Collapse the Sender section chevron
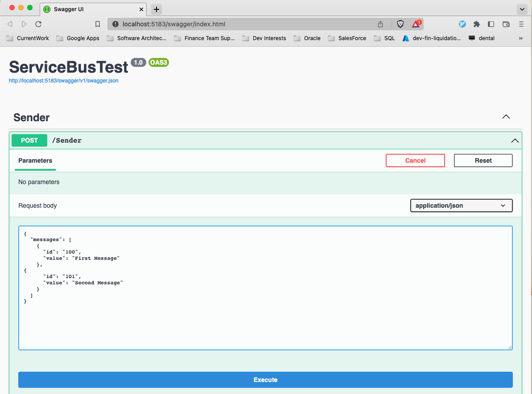532x394 pixels. tap(506, 117)
